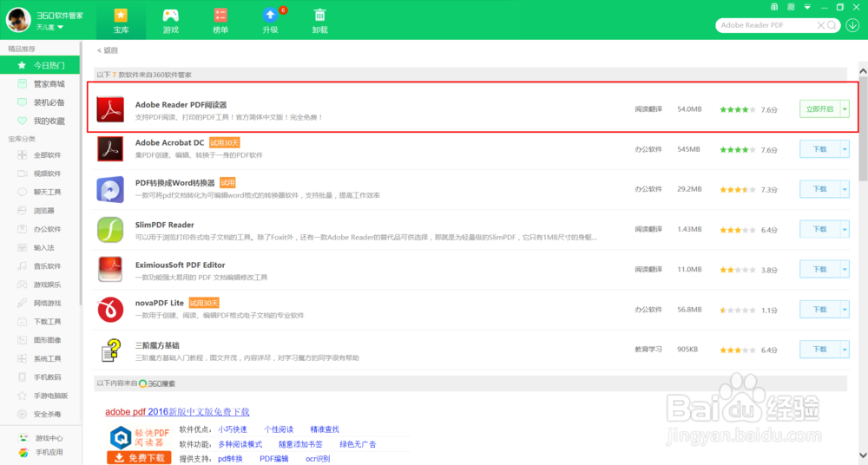The width and height of the screenshot is (868, 465).
Task: Click inside the Adobe Reader PDF search field
Action: (x=766, y=25)
